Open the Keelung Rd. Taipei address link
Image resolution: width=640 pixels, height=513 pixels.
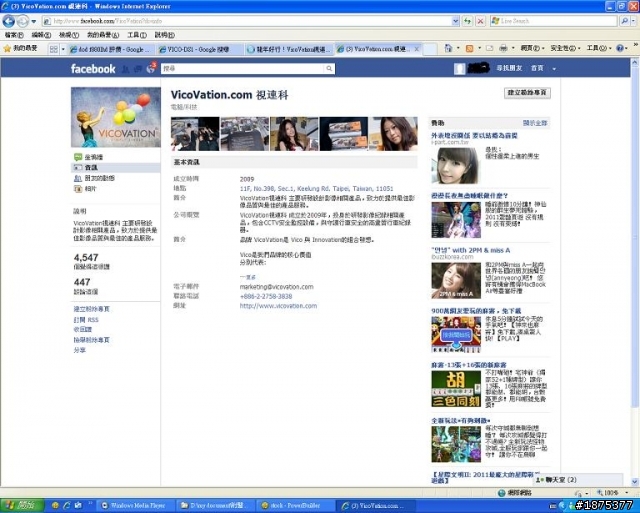tap(316, 189)
